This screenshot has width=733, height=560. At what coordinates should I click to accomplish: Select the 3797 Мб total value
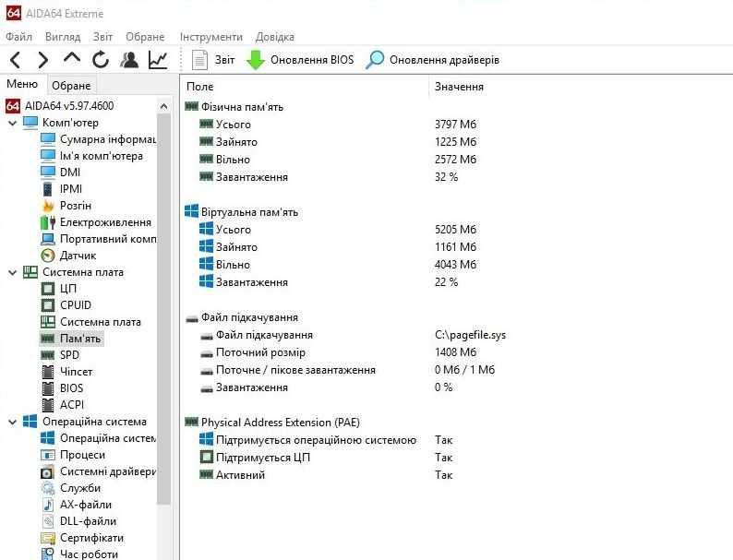coord(455,125)
